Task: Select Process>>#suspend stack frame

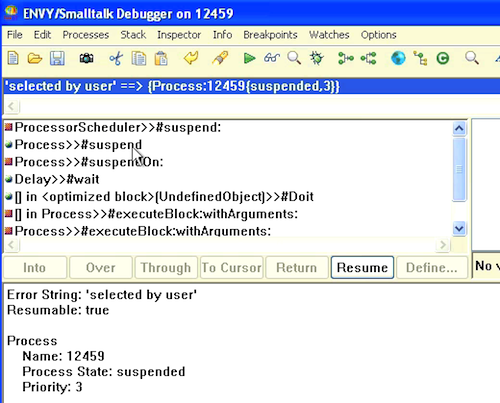Action: pos(228,145)
